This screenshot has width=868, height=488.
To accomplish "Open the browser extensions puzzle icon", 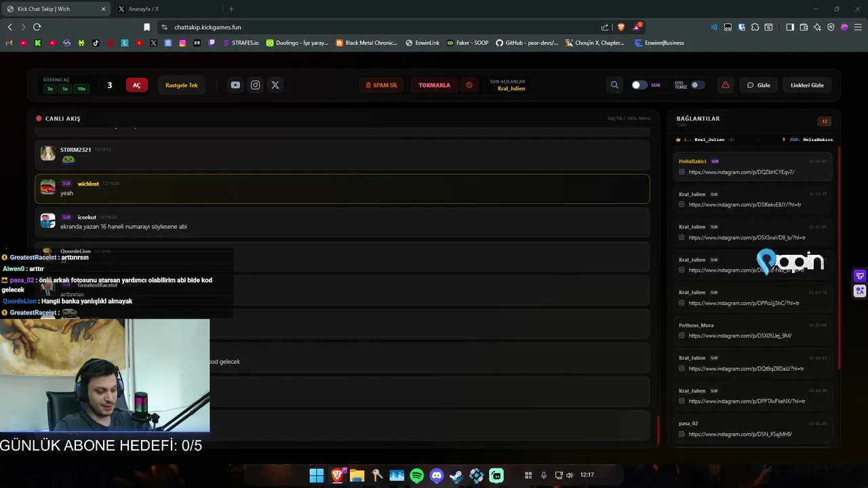I will (x=755, y=27).
